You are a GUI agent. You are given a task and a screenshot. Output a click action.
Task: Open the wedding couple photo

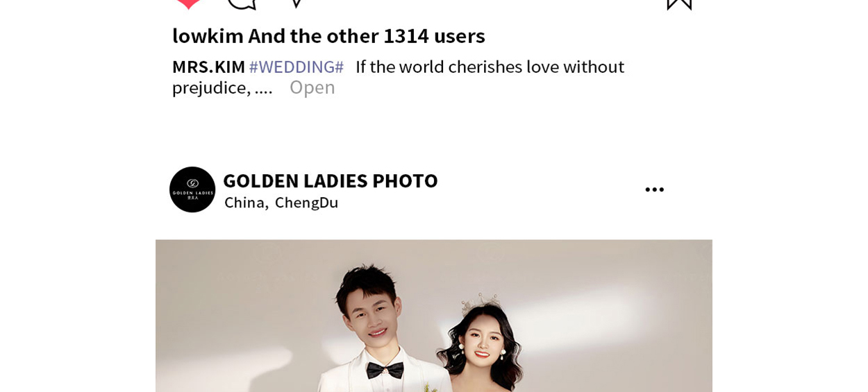(x=434, y=316)
